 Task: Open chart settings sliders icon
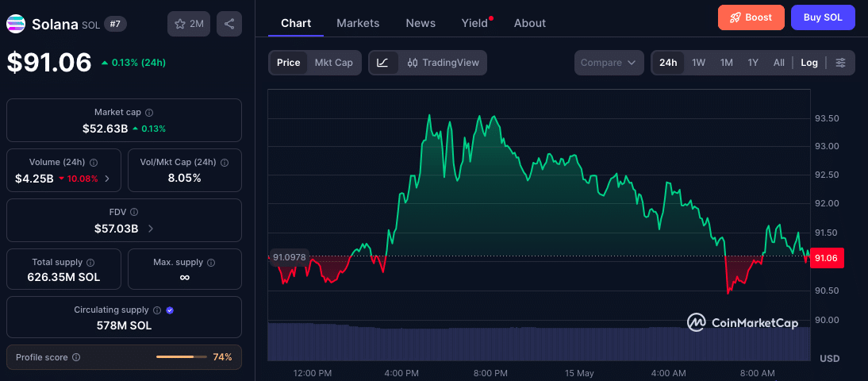[840, 63]
